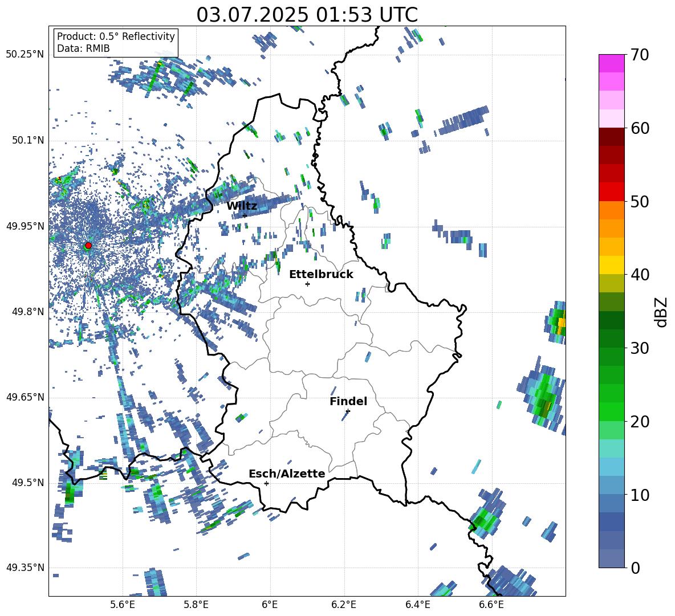Image resolution: width=675 pixels, height=616 pixels.
Task: Click the 49.5°N latitude label
Action: click(28, 482)
